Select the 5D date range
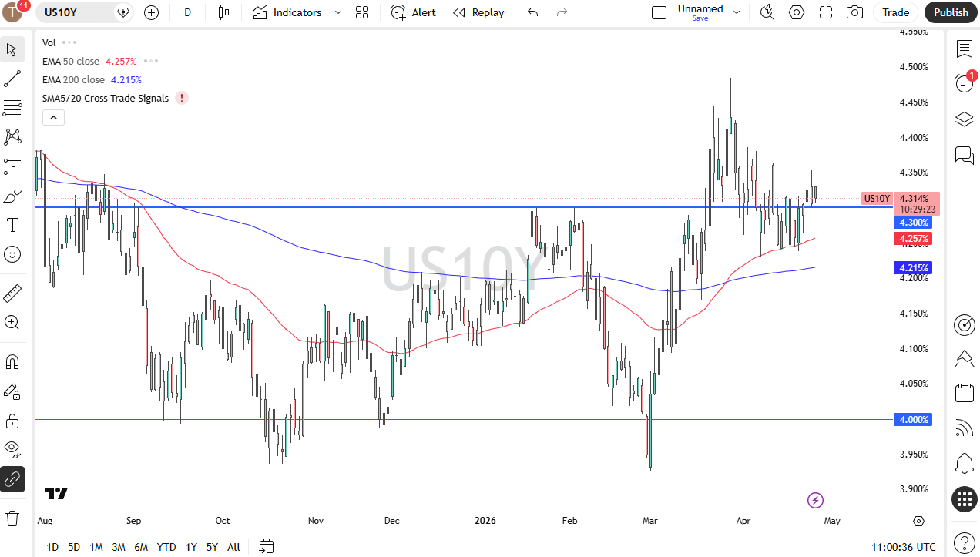 tap(74, 547)
